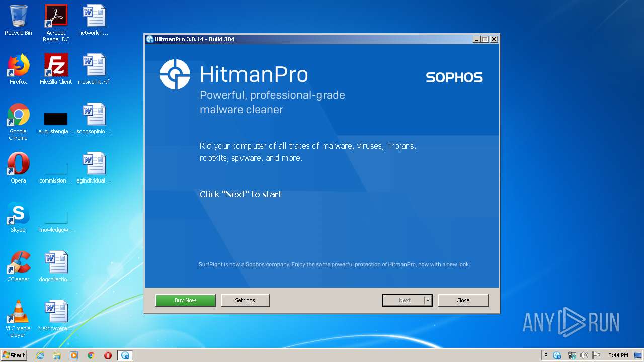Select the Acrobat Reader DC shortcut
Screen dimensions: 644x362
coord(56,23)
